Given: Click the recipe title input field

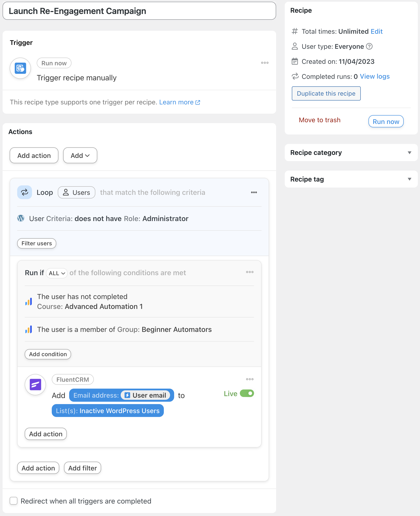Looking at the screenshot, I should pyautogui.click(x=139, y=11).
